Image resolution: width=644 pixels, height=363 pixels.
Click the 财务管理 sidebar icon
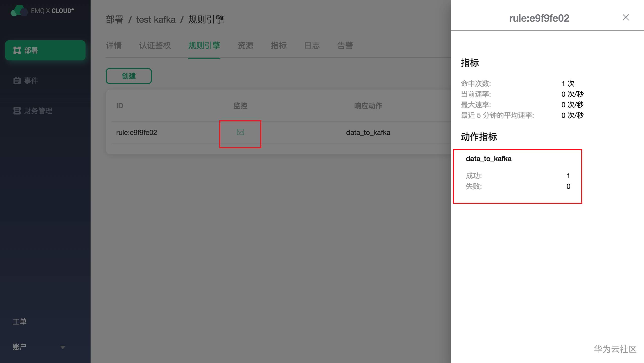[x=17, y=111]
